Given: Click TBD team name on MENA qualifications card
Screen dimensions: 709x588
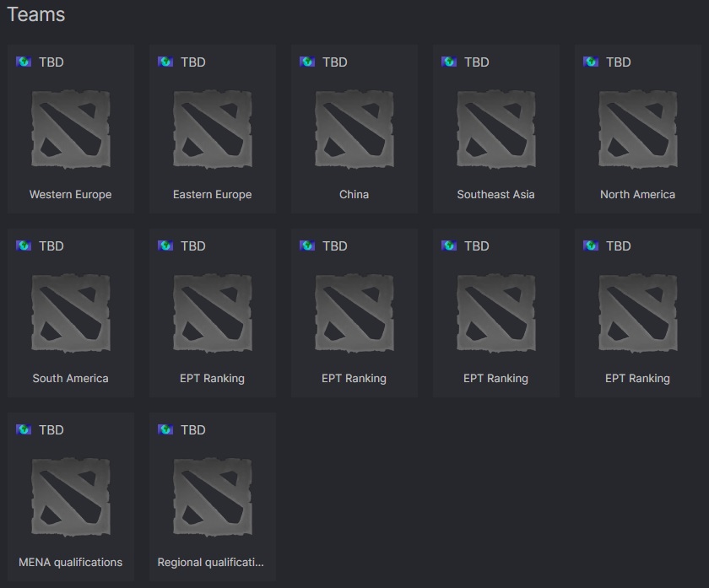Looking at the screenshot, I should tap(51, 429).
